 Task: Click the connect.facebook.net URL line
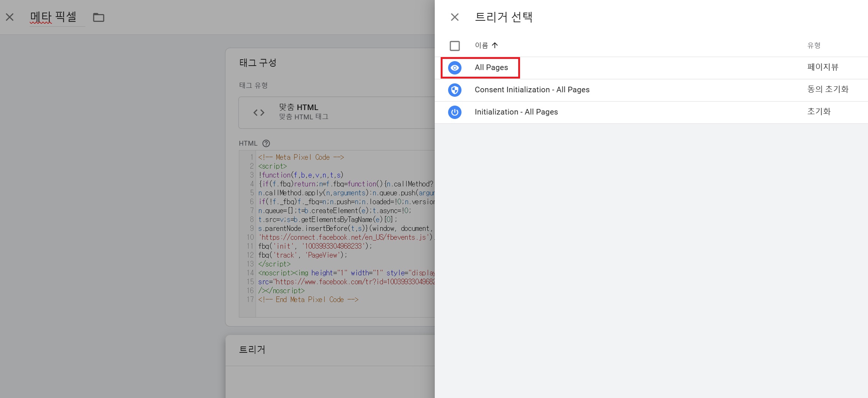point(346,237)
